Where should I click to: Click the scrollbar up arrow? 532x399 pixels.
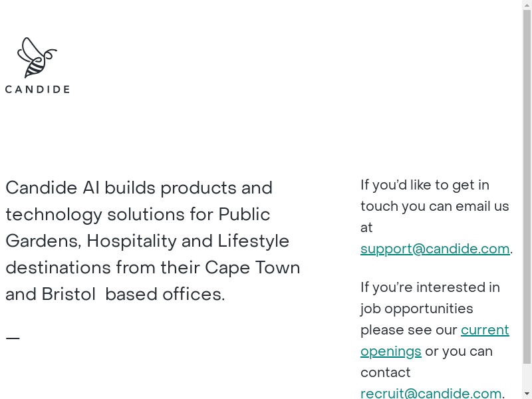(x=527, y=5)
